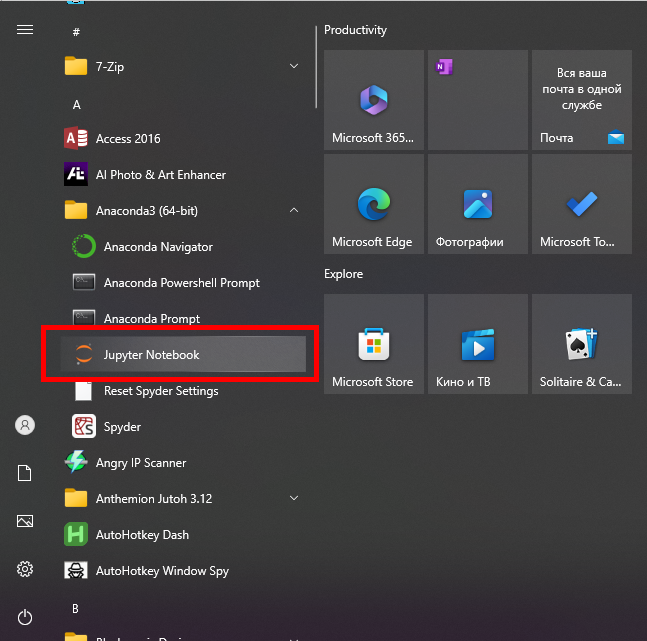This screenshot has height=641, width=647.
Task: Open the Power options button
Action: point(25,617)
